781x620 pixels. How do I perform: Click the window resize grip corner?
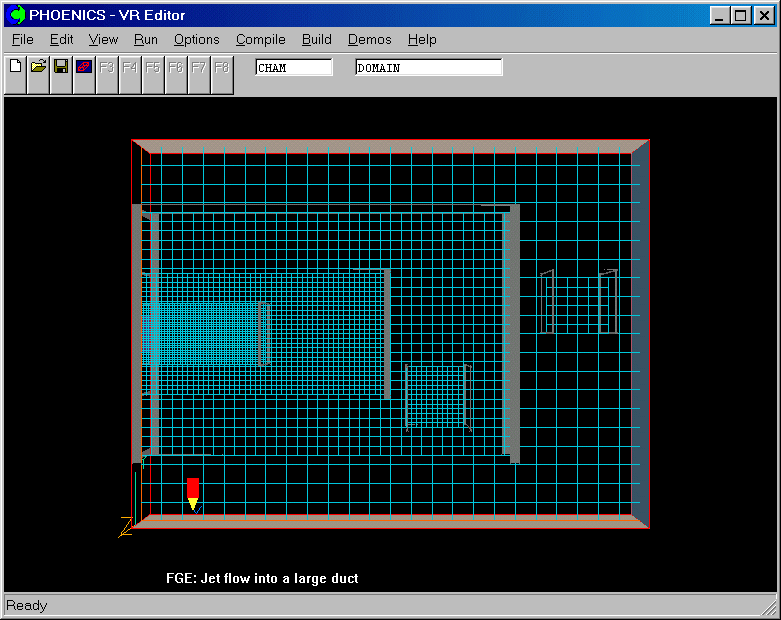[770, 609]
